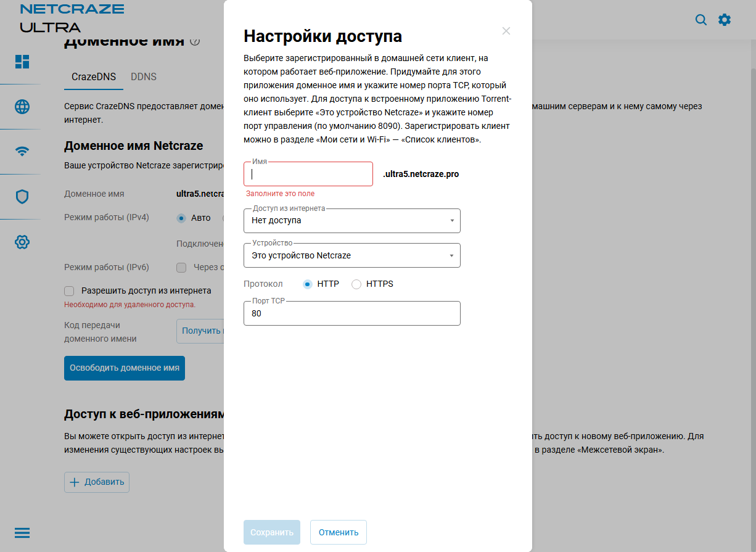
Task: Click the Netcraze Ultra logo
Action: [72, 18]
